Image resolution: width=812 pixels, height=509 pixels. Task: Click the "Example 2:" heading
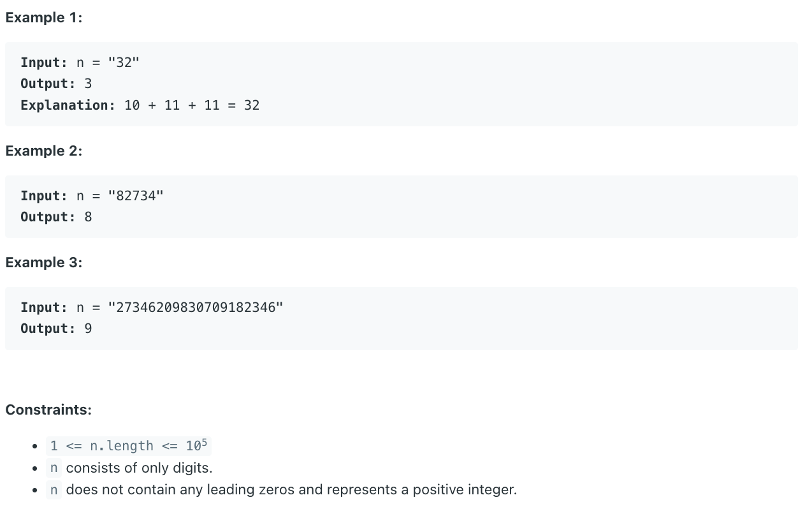44,151
